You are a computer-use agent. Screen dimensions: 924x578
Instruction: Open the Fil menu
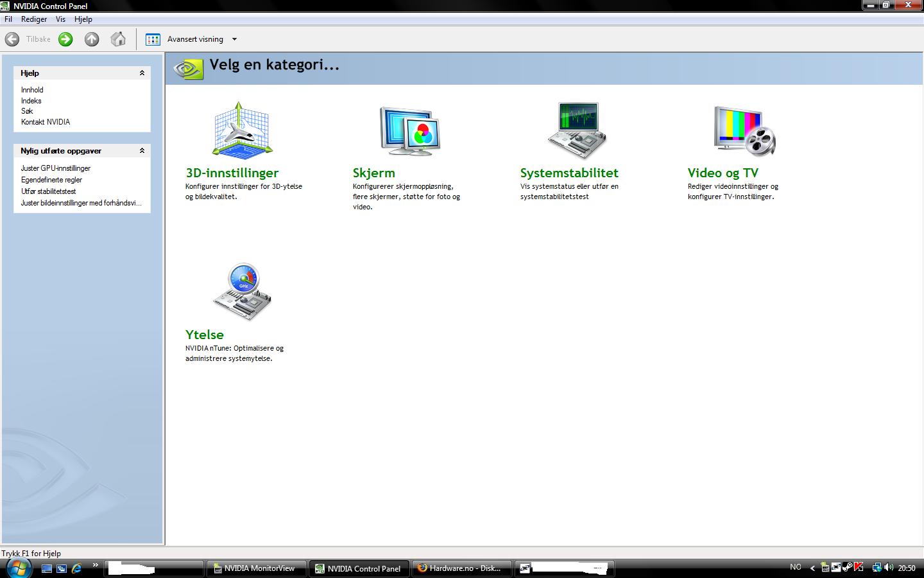click(x=8, y=19)
